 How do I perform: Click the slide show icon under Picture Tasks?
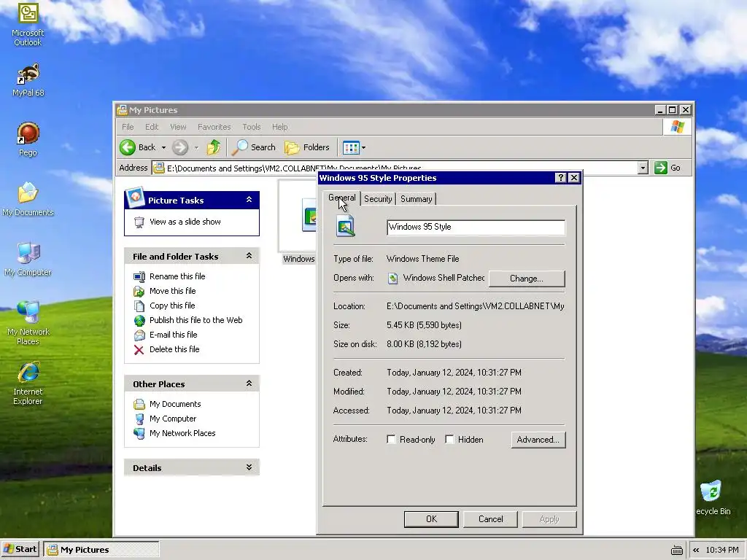(x=139, y=222)
